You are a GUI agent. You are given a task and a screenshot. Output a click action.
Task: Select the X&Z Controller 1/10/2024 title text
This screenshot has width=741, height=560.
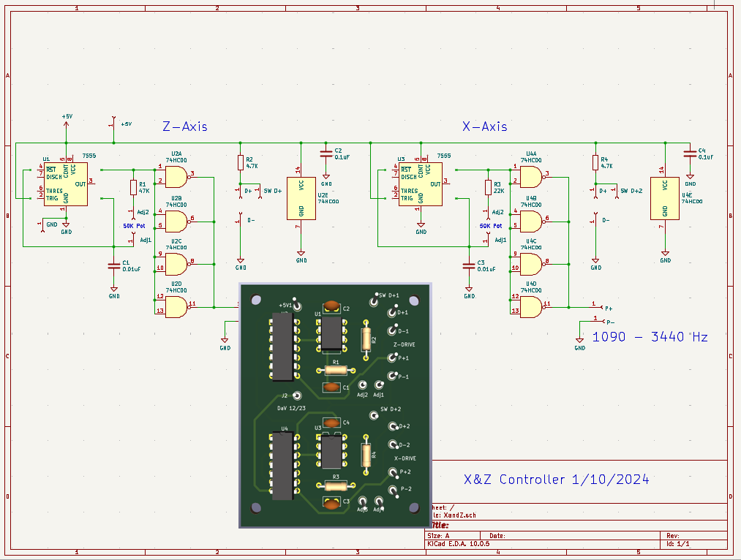(x=556, y=480)
